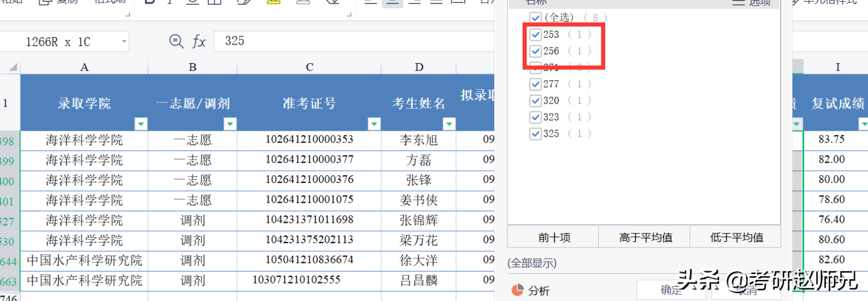Uncheck the 325 filter value
The height and width of the screenshot is (301, 868).
pyautogui.click(x=535, y=134)
